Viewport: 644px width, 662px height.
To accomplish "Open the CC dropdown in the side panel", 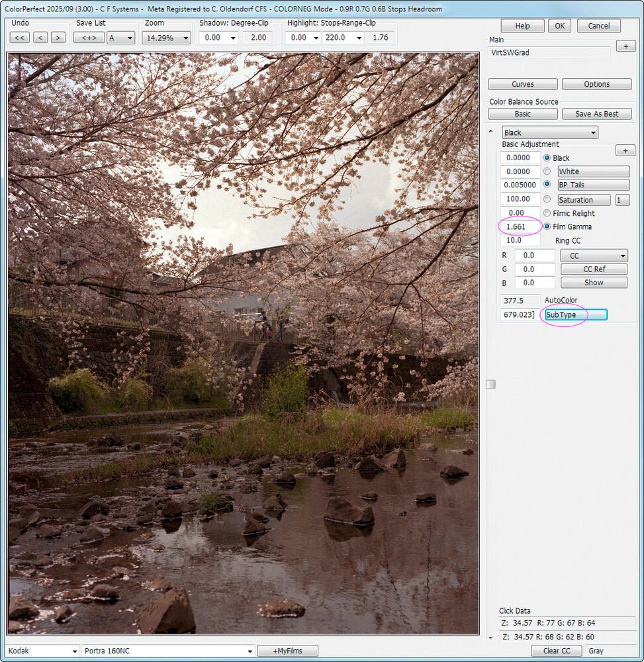I will point(593,255).
